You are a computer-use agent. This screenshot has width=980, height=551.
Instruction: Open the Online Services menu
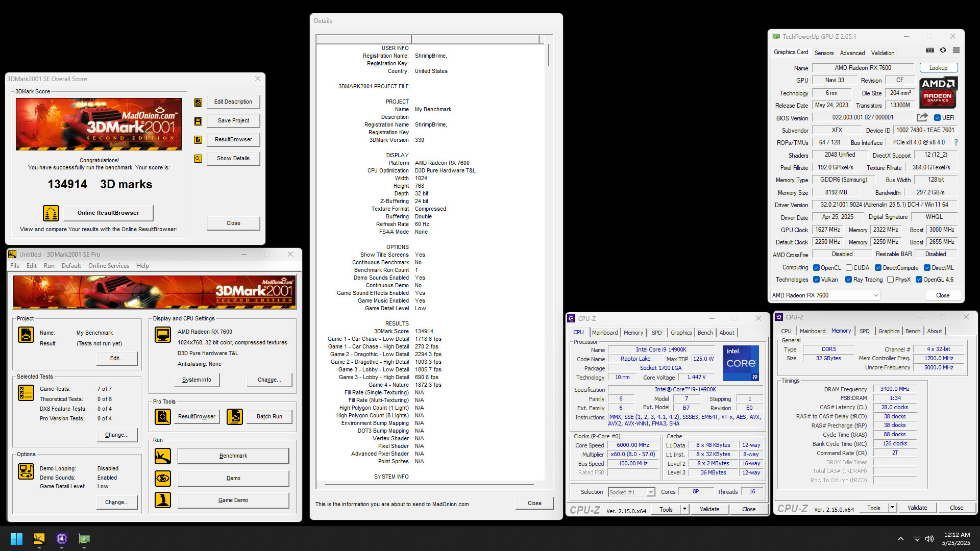109,266
